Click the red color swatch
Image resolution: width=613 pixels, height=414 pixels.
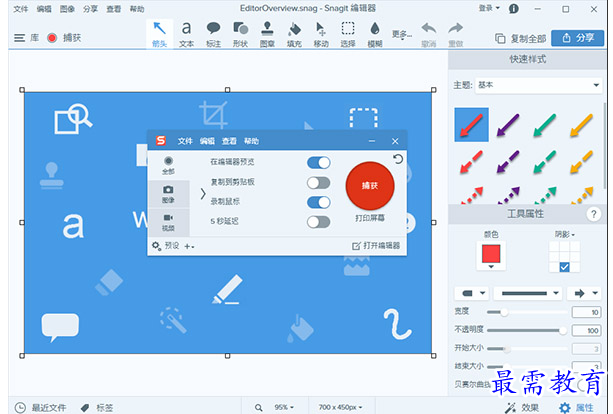click(491, 254)
